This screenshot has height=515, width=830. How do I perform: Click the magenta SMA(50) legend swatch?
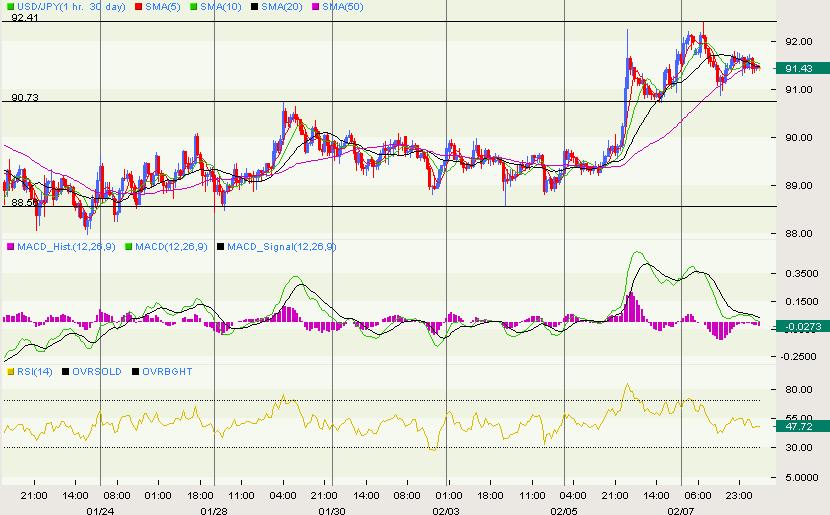(316, 7)
